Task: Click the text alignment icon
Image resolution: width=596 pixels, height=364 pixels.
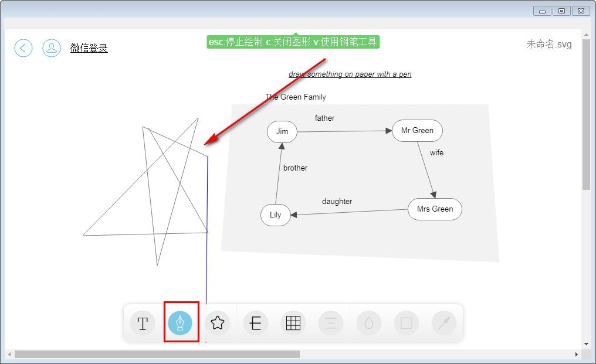Action: tap(331, 323)
